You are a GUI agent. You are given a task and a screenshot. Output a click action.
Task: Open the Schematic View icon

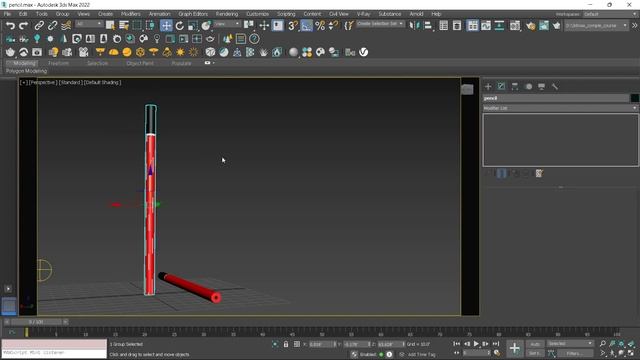tap(499, 26)
